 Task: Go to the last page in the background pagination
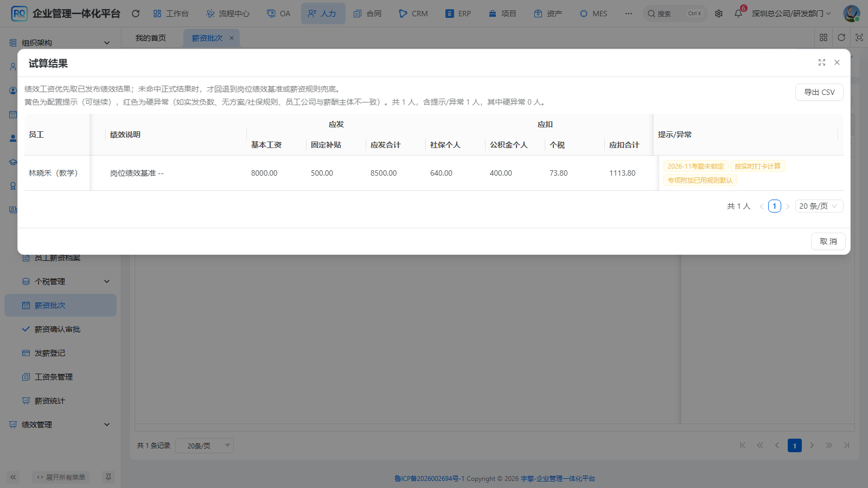[x=846, y=446]
